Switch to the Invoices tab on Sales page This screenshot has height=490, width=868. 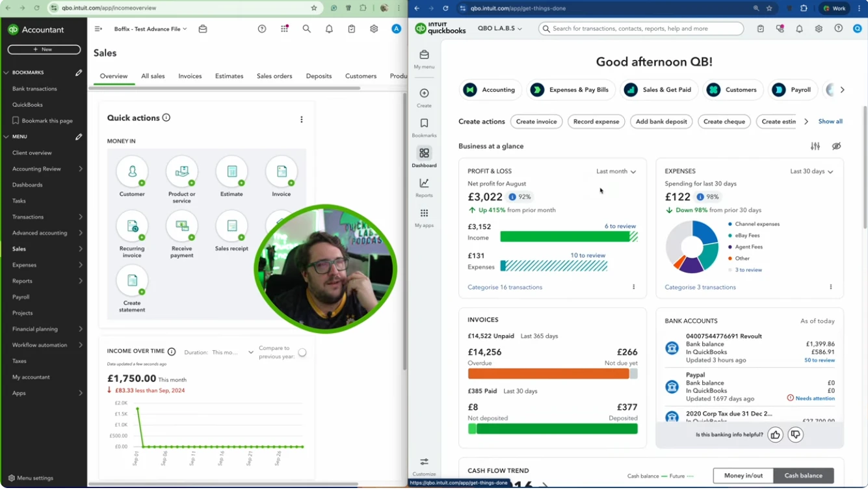point(190,76)
